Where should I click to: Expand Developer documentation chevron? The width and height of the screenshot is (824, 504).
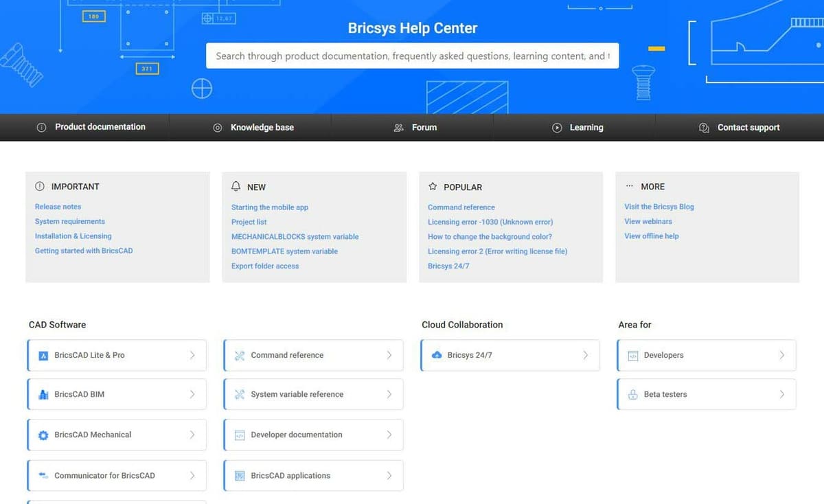[389, 435]
